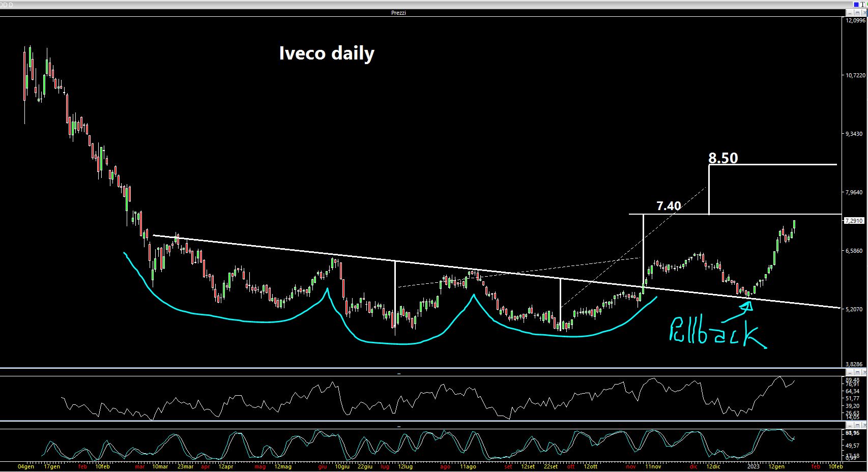Close the Prezzi price panel
Image resolution: width=868 pixels, height=472 pixels.
click(864, 13)
